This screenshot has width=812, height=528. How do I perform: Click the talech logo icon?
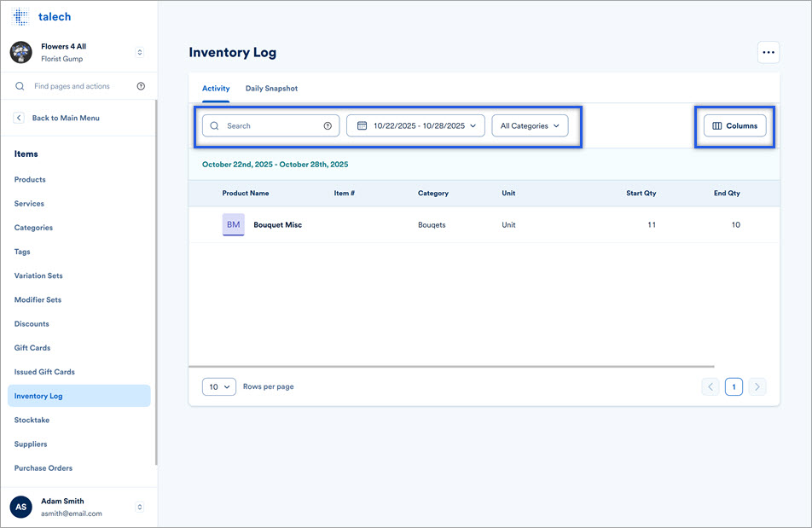[20, 16]
